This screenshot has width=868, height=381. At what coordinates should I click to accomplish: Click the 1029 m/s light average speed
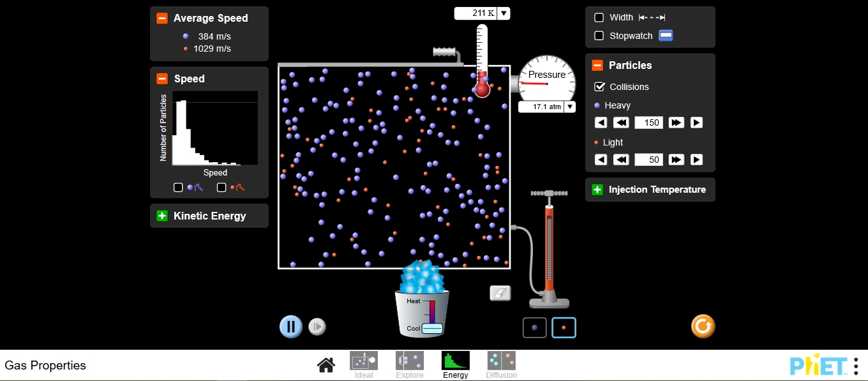tap(212, 49)
